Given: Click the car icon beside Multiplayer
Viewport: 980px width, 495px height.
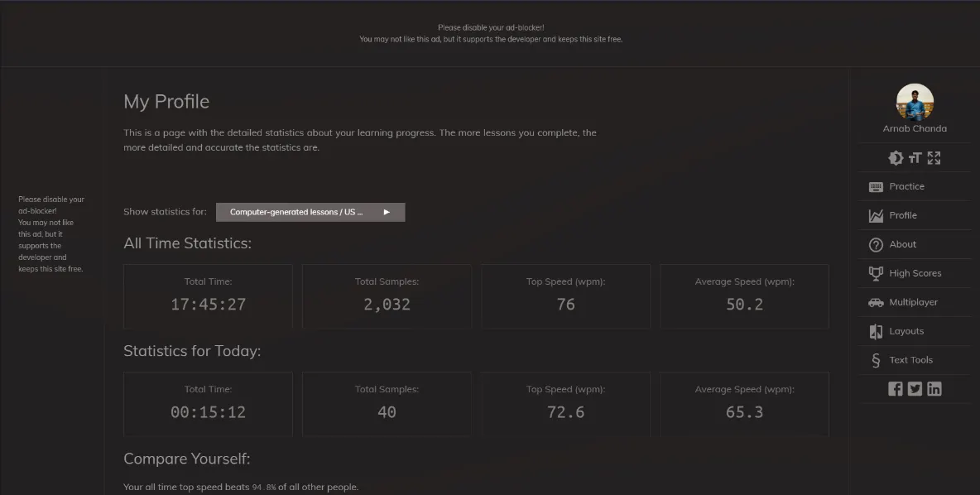Looking at the screenshot, I should coord(876,302).
